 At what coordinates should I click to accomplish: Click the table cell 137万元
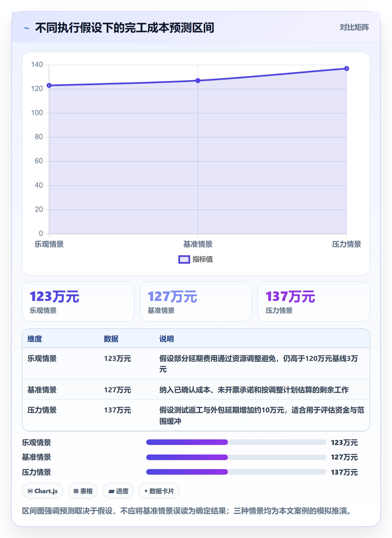118,410
